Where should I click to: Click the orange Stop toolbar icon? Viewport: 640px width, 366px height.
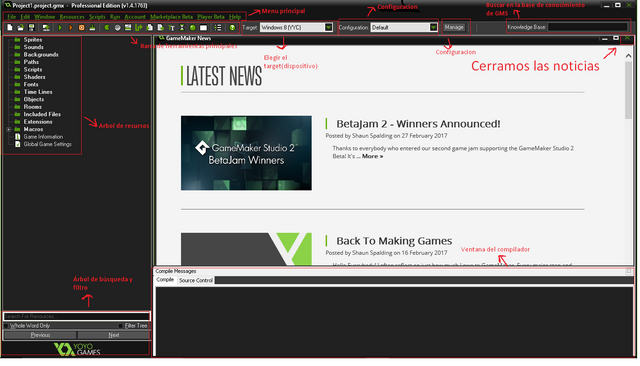81,28
